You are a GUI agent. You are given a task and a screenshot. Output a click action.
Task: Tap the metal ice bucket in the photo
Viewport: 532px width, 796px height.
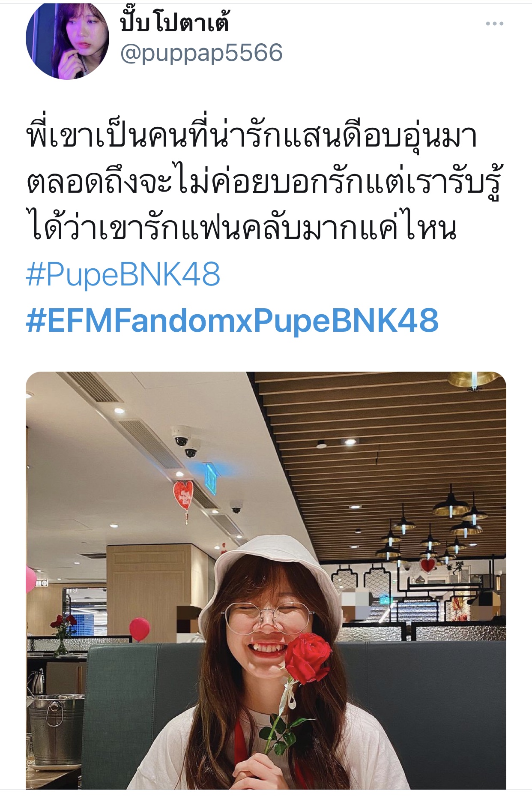(57, 730)
